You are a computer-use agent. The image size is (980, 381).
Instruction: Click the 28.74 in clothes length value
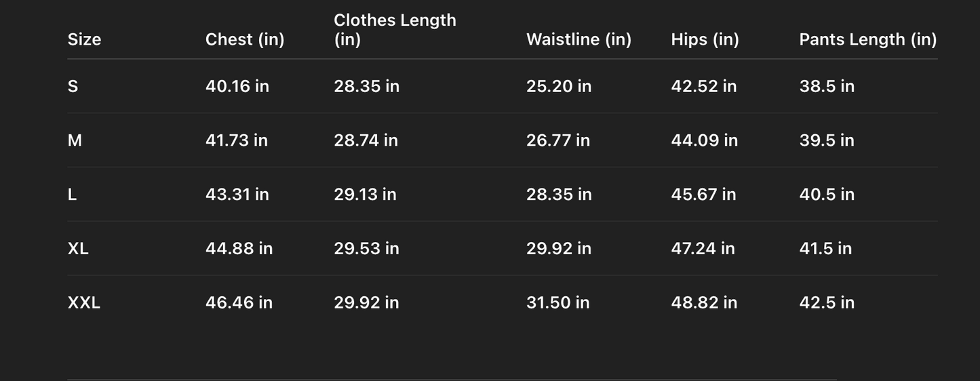(366, 140)
